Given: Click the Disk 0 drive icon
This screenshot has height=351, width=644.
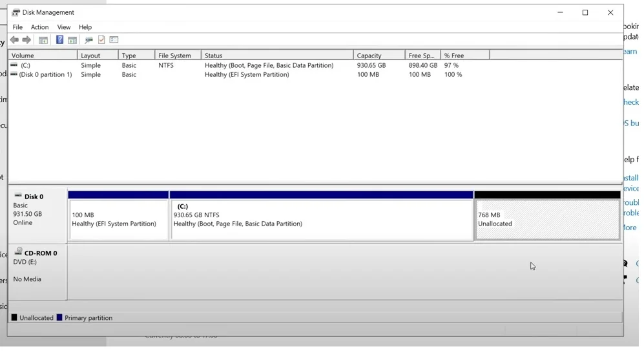Looking at the screenshot, I should pos(18,196).
